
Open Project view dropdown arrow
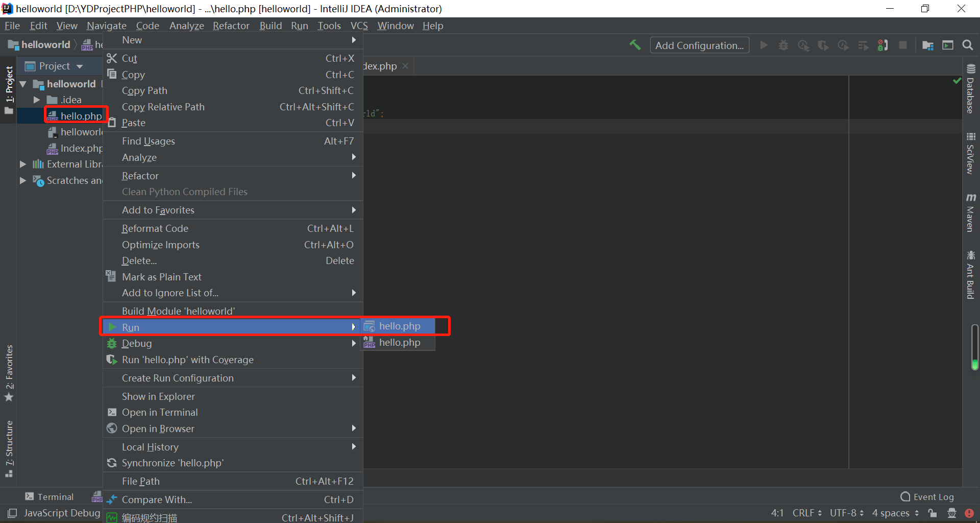pyautogui.click(x=80, y=66)
